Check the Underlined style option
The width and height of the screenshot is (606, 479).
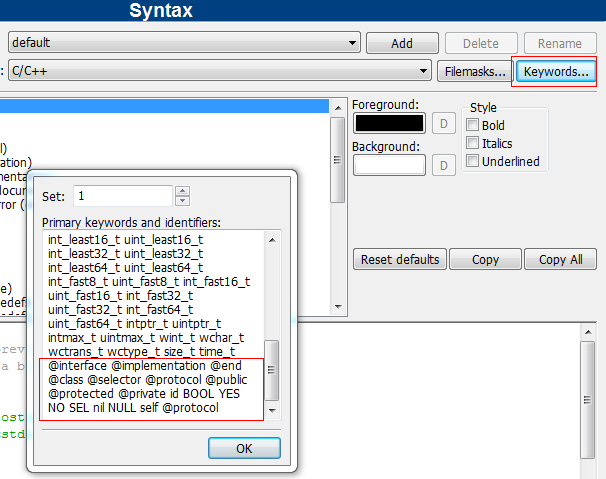click(473, 162)
